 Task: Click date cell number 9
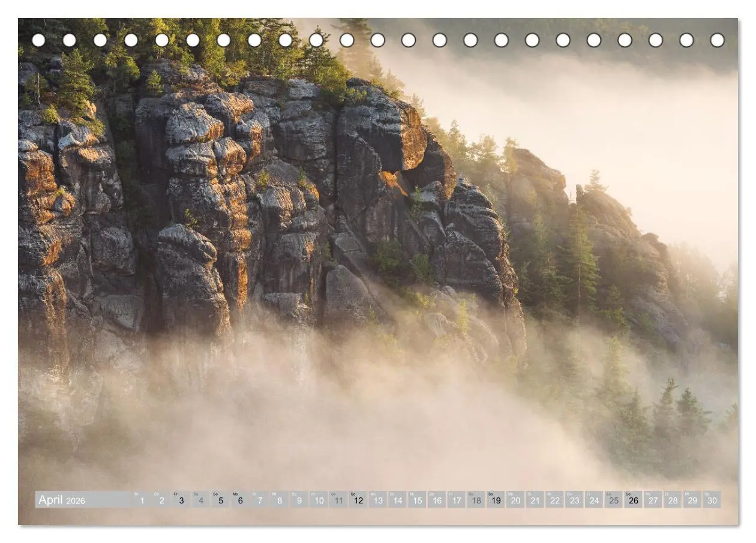(x=299, y=500)
